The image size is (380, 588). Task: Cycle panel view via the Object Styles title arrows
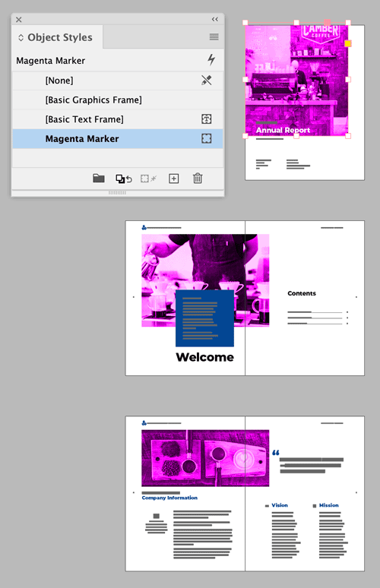click(x=21, y=37)
